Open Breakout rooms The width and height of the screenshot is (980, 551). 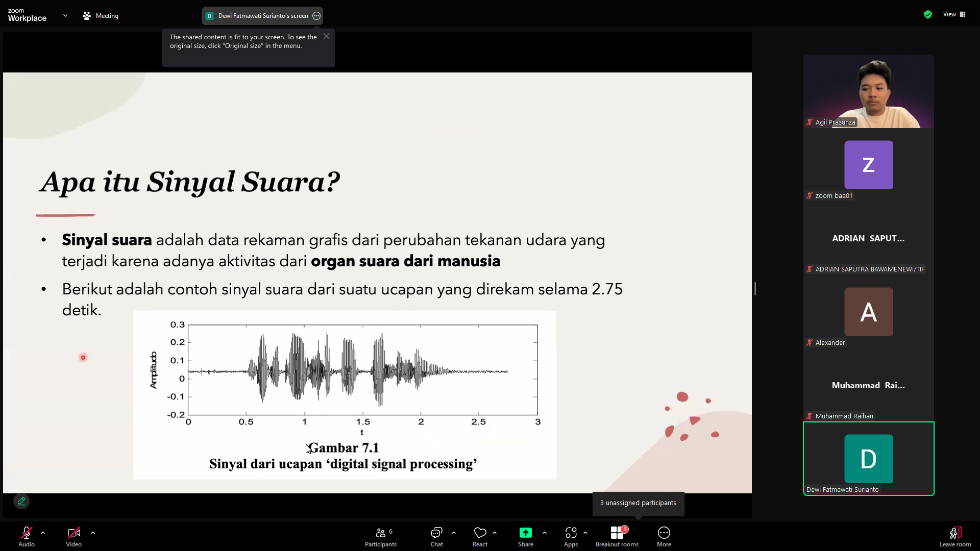click(x=617, y=536)
